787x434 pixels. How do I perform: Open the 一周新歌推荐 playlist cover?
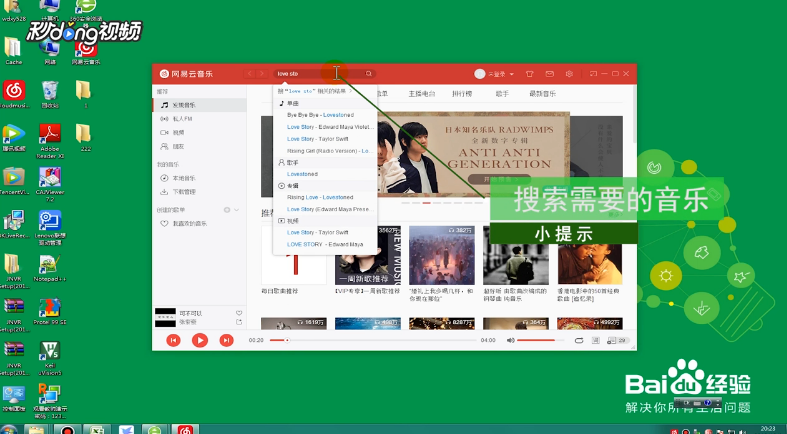point(368,255)
